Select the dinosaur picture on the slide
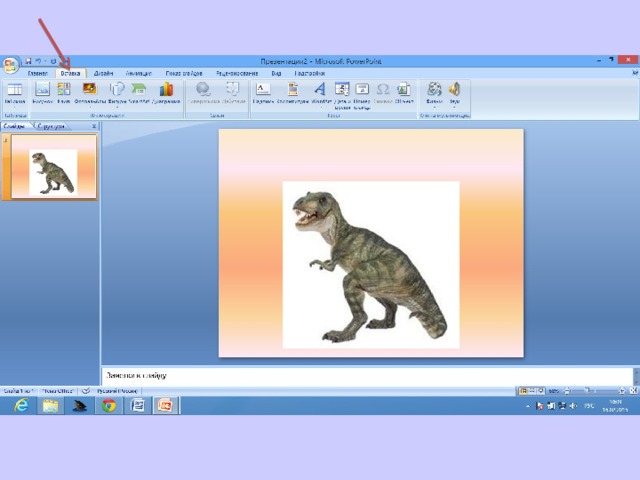The image size is (640, 480). pos(371,265)
